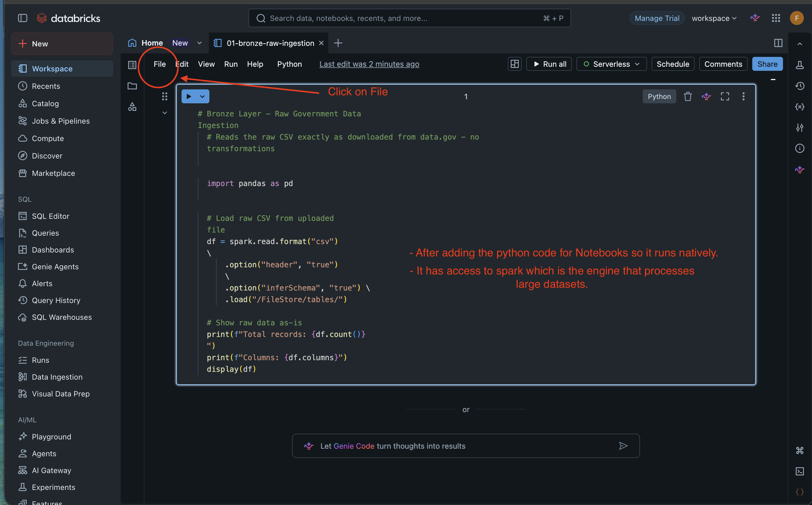812x505 pixels.
Task: Expand the Home tab dropdown chevron
Action: pyautogui.click(x=200, y=43)
